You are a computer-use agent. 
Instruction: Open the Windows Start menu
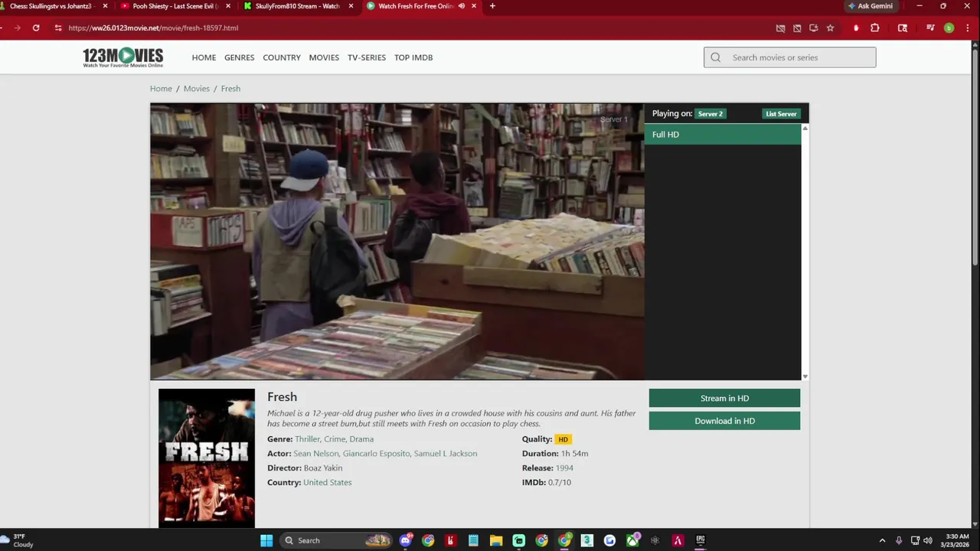point(266,540)
